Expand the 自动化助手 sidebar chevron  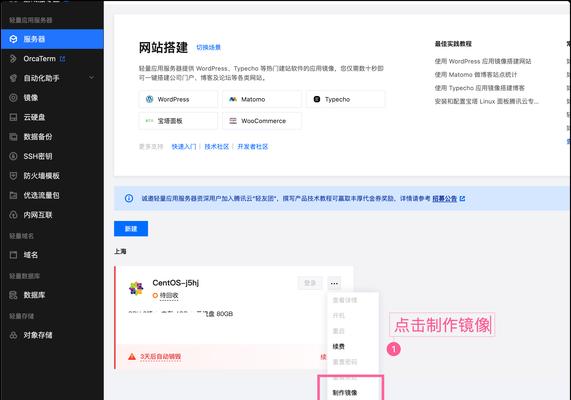click(x=91, y=78)
